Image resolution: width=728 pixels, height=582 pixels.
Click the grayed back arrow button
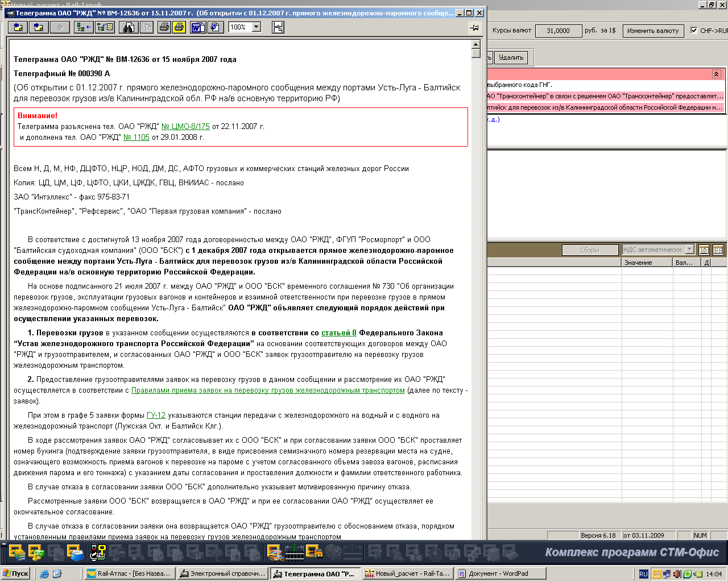pos(60,27)
